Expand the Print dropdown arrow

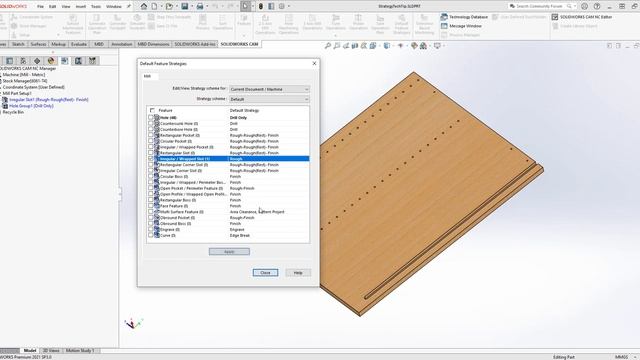(x=207, y=6)
